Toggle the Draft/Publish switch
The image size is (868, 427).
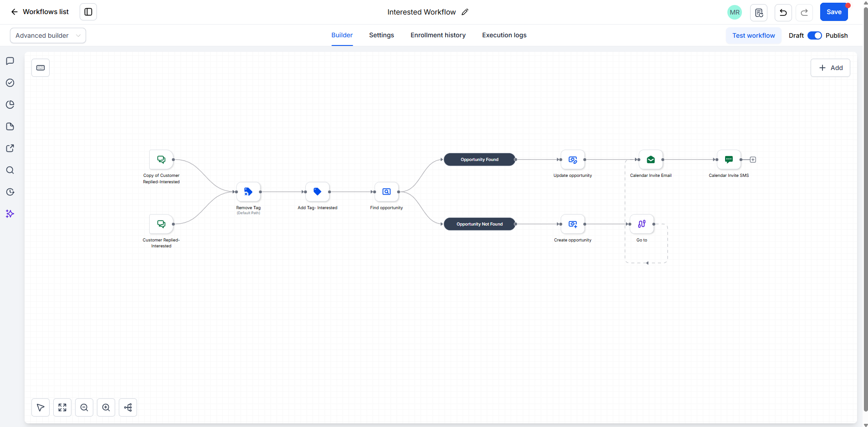pyautogui.click(x=814, y=35)
